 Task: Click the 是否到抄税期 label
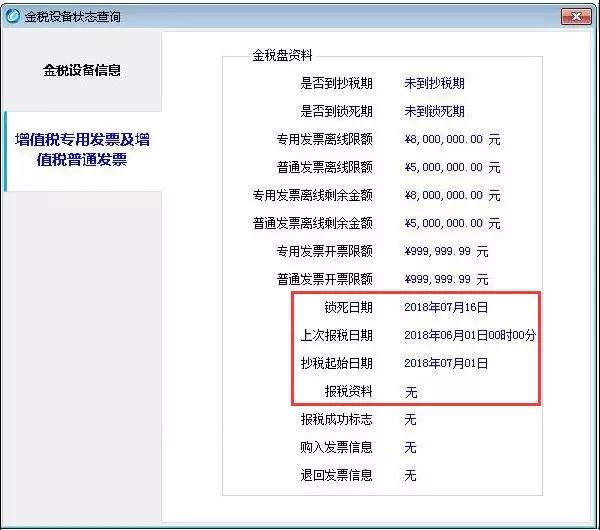[336, 83]
